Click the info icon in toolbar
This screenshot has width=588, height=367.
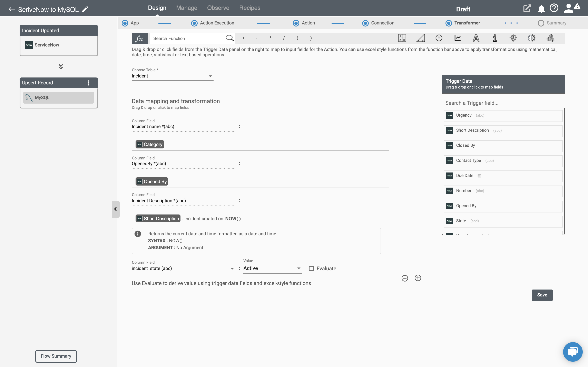(x=494, y=38)
